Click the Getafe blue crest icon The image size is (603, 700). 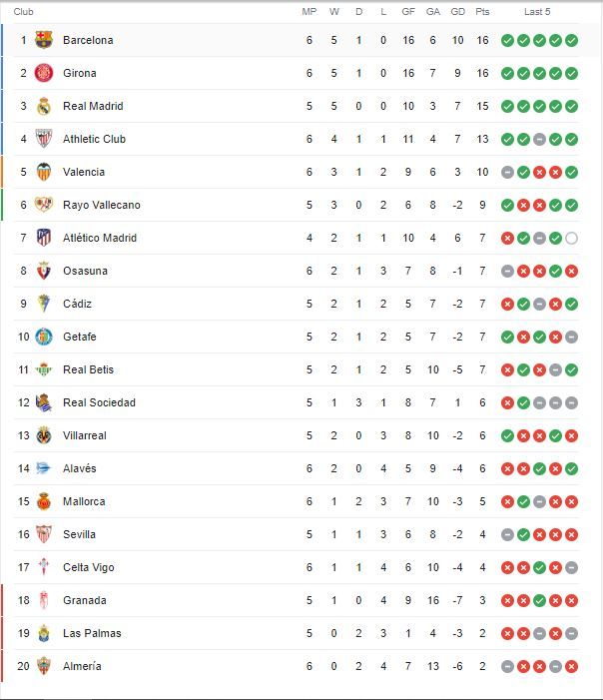[x=44, y=337]
